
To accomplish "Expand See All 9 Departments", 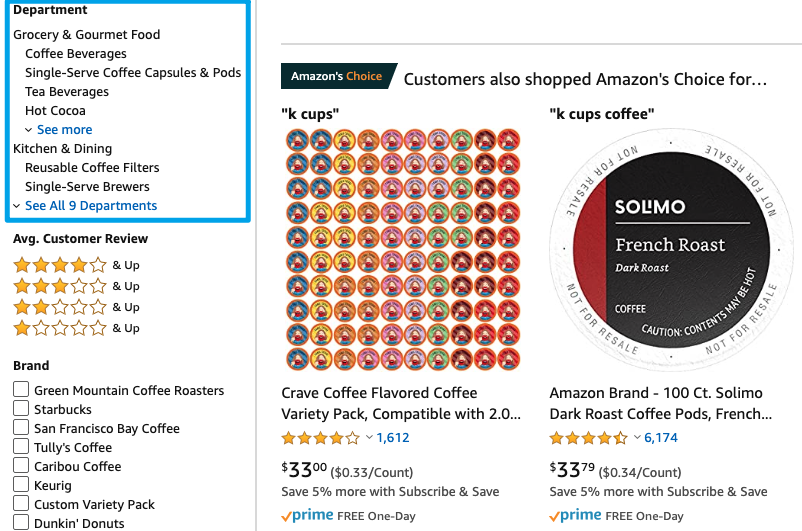I will pyautogui.click(x=91, y=205).
